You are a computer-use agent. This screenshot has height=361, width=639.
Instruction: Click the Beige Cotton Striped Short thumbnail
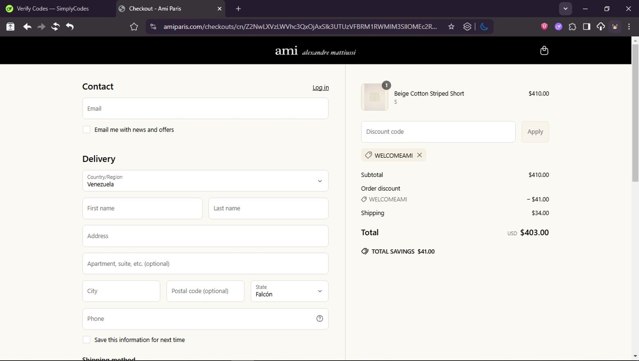click(x=375, y=97)
